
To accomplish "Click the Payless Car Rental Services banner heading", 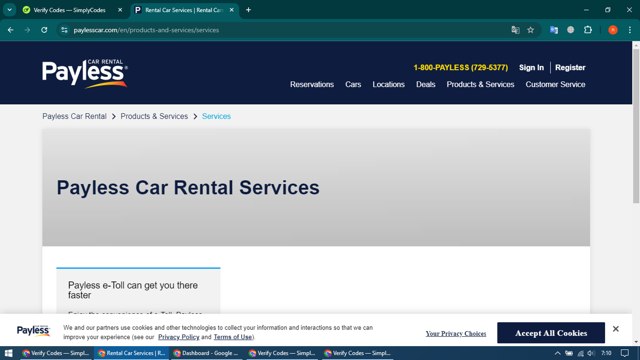I will click(188, 188).
